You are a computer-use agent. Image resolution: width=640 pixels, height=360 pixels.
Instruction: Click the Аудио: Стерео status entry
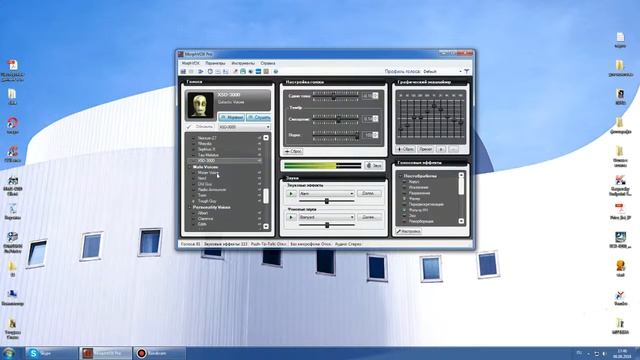(348, 244)
